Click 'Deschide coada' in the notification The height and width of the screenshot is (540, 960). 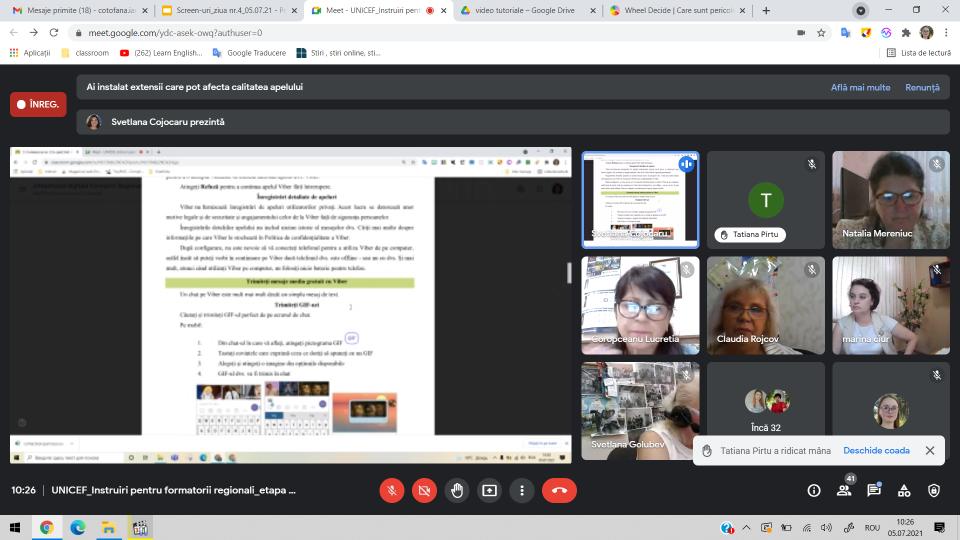click(876, 451)
